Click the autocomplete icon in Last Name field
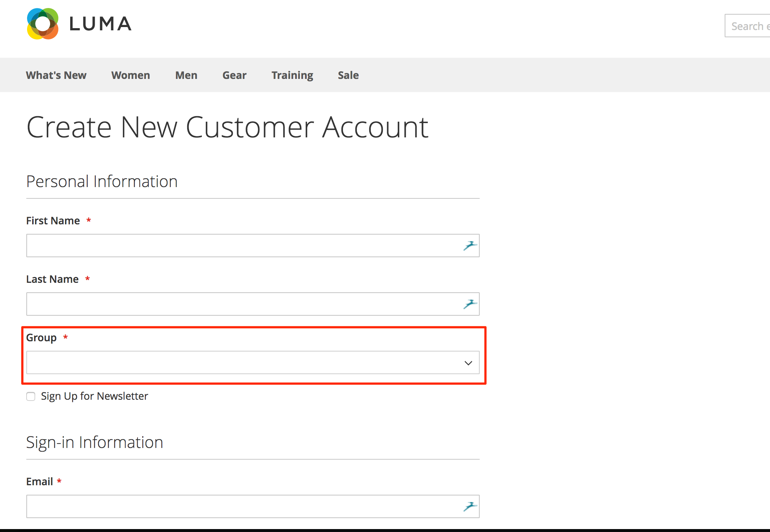Viewport: 770px width, 532px height. (x=471, y=303)
